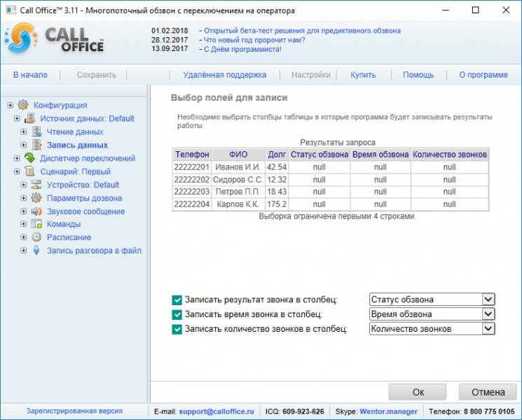Open the predictive dialing beta-test news link
The height and width of the screenshot is (420, 522).
click(302, 31)
